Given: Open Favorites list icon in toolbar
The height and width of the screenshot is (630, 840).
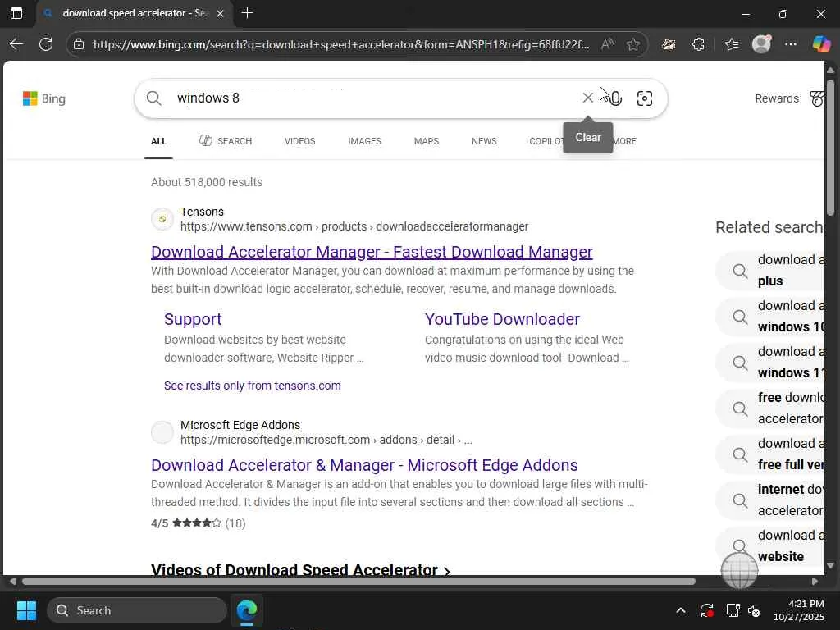Looking at the screenshot, I should tap(732, 44).
